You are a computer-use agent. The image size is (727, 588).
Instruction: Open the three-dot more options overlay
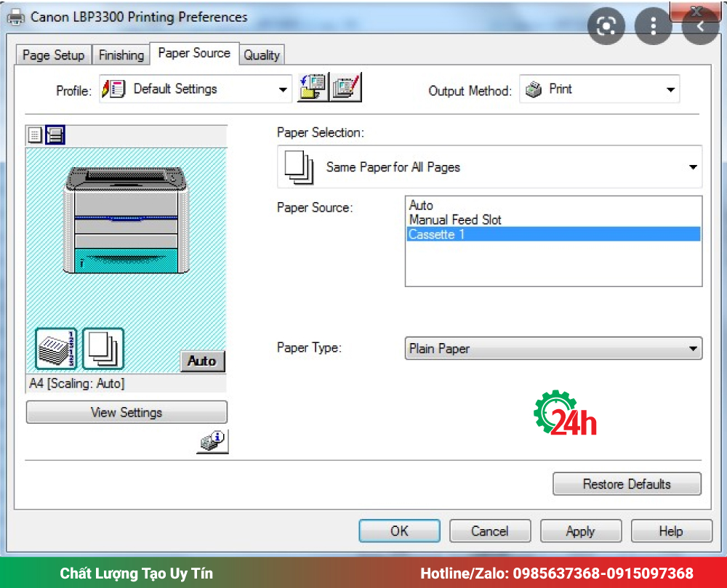tap(654, 26)
